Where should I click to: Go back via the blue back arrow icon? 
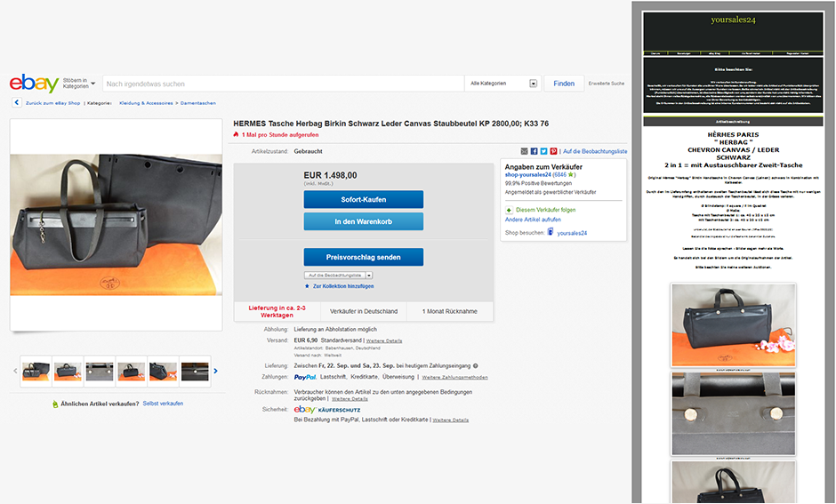(17, 103)
